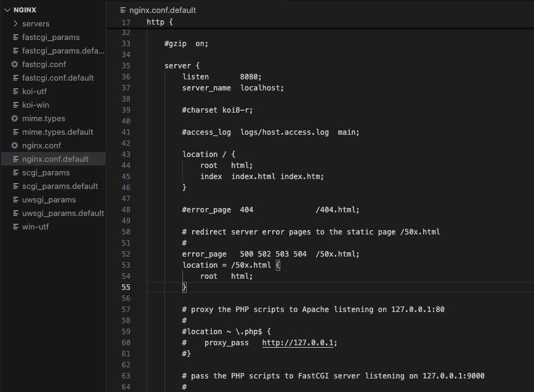Click the '#error_page 404' line
Screen dimensions: 534x392
(x=270, y=210)
